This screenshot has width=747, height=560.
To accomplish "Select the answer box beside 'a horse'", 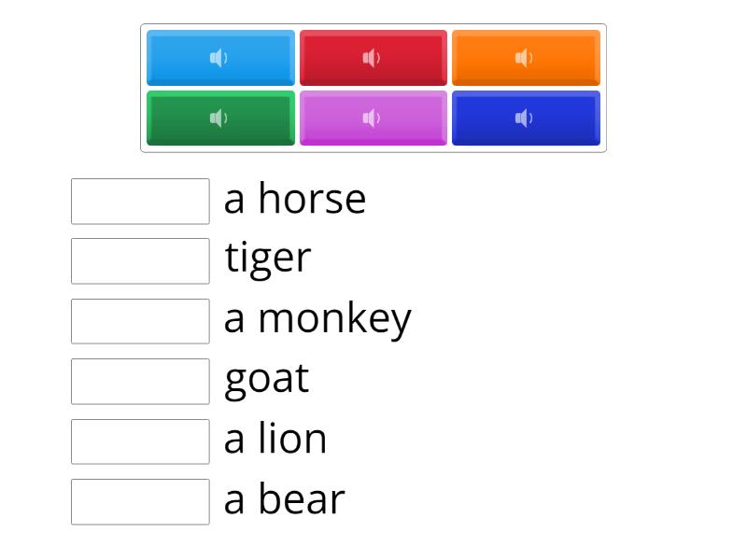I will [x=140, y=202].
